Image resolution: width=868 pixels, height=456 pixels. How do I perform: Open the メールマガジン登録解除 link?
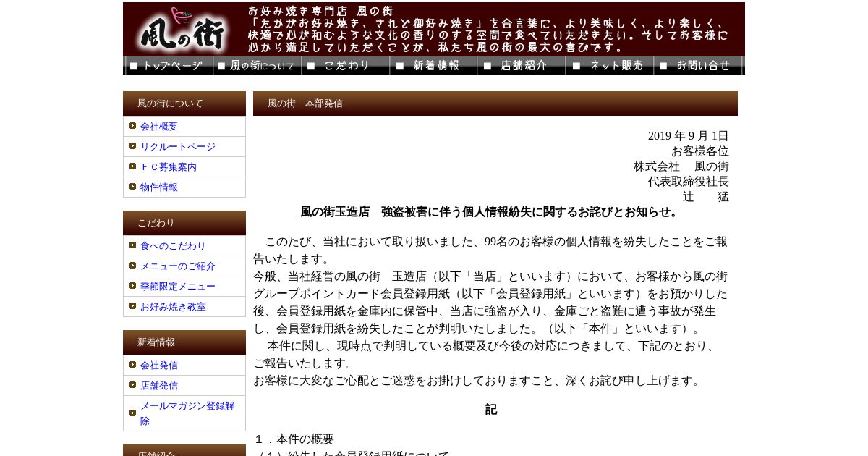pos(187,413)
